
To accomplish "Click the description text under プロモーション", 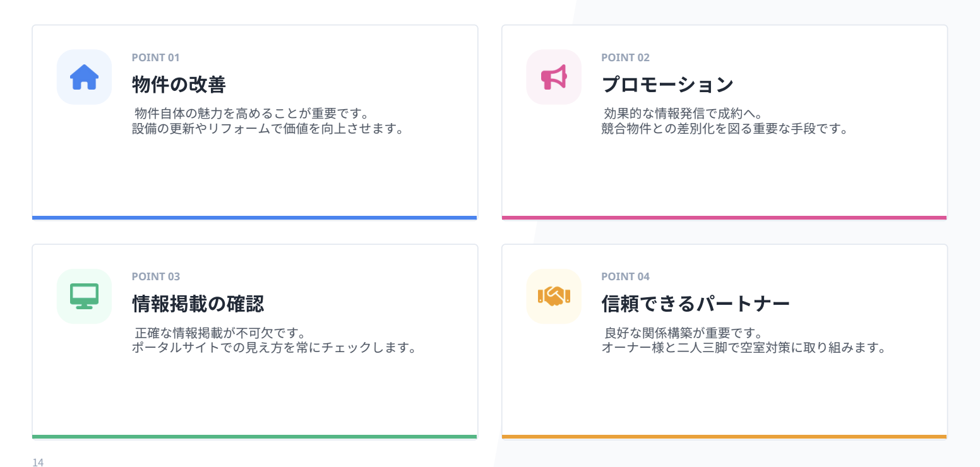I will pos(724,121).
